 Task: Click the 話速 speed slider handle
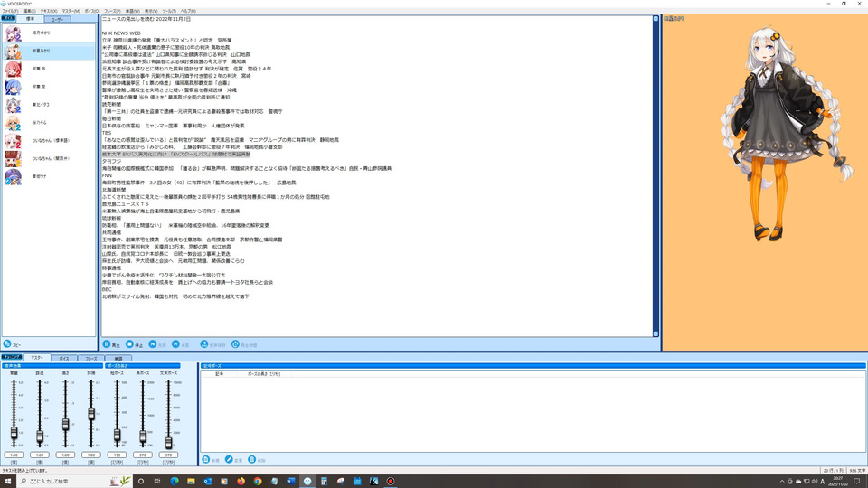pos(40,436)
